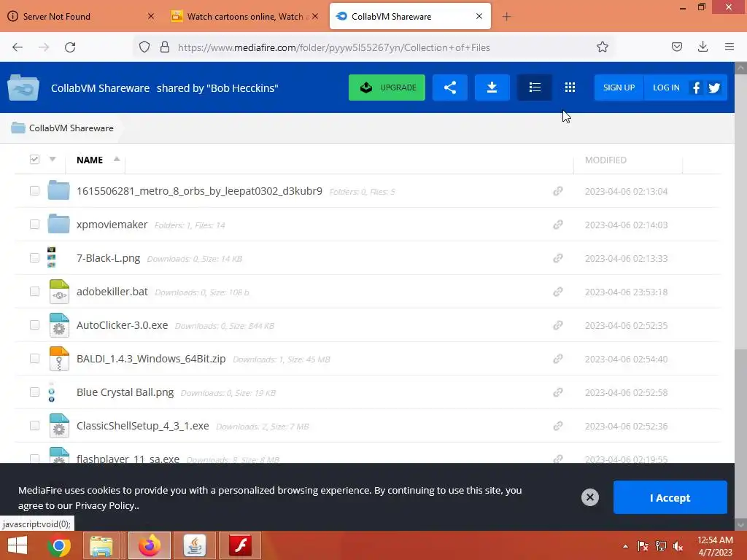Open 1615506281_metro_8_orbs folder name
The height and width of the screenshot is (560, 747).
tap(200, 191)
